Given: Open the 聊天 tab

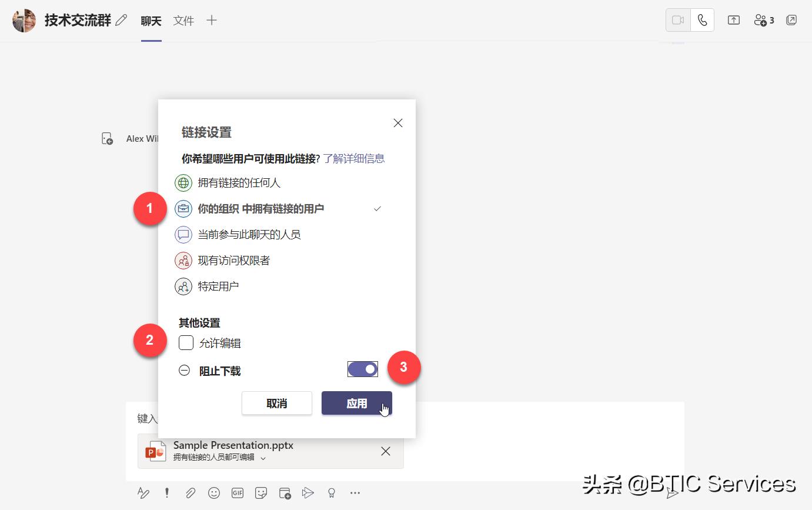Looking at the screenshot, I should pyautogui.click(x=151, y=21).
